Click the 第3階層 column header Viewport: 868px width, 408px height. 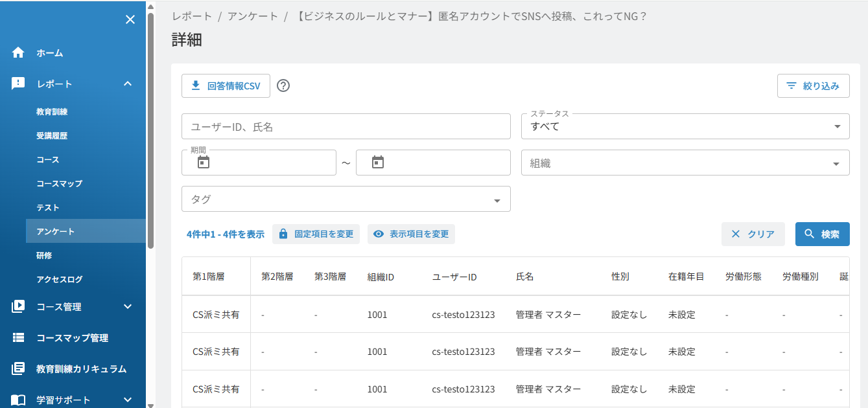coord(330,277)
